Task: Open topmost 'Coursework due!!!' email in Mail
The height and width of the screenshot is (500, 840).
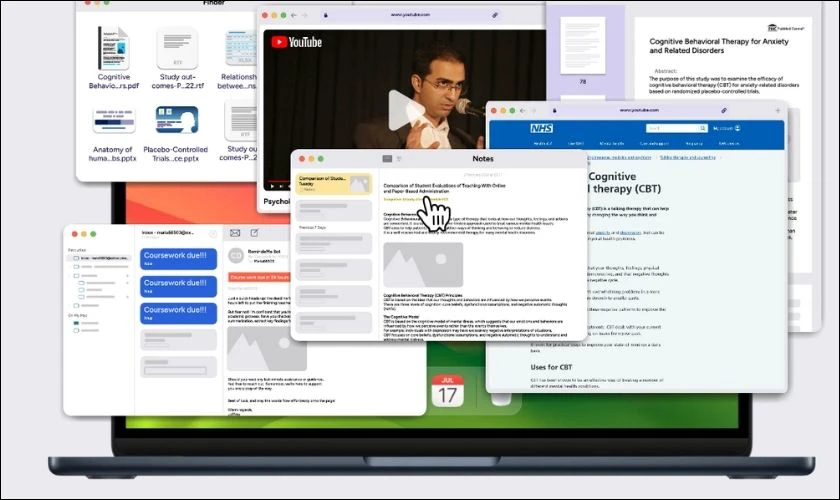Action: click(x=178, y=259)
